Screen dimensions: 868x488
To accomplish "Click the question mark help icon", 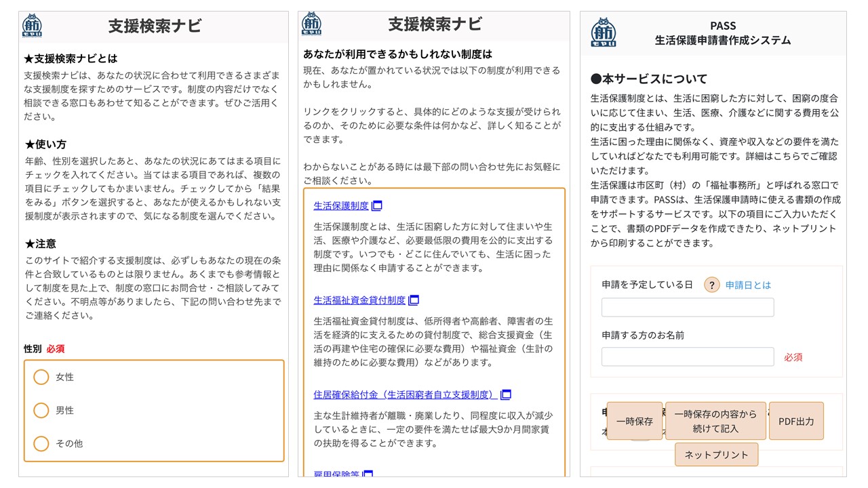I will (x=711, y=285).
